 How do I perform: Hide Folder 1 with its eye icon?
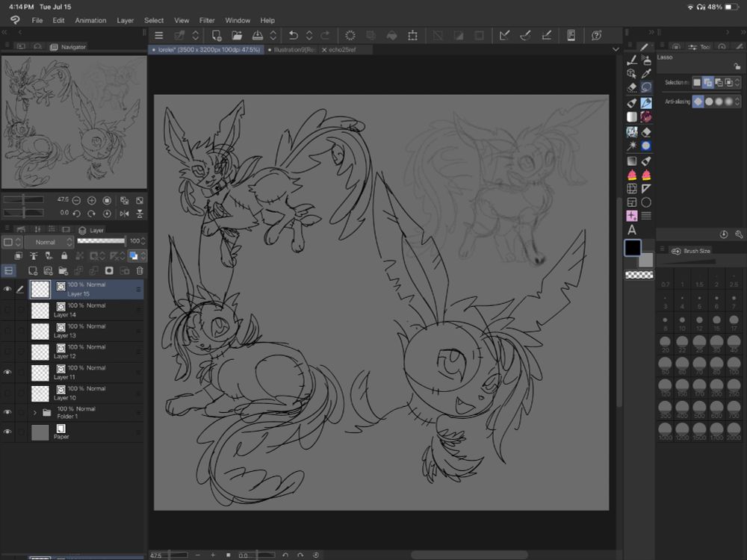7,412
